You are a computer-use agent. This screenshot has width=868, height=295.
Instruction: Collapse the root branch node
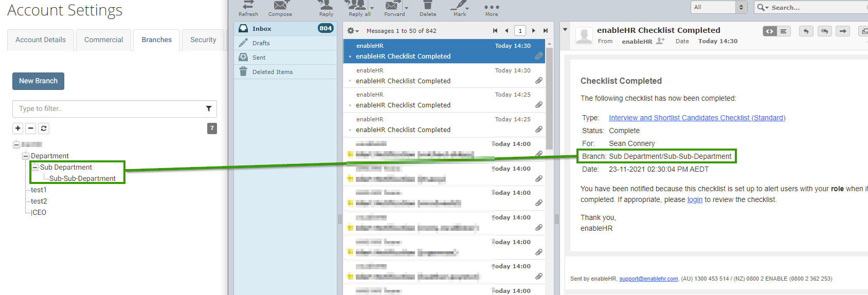(x=16, y=144)
